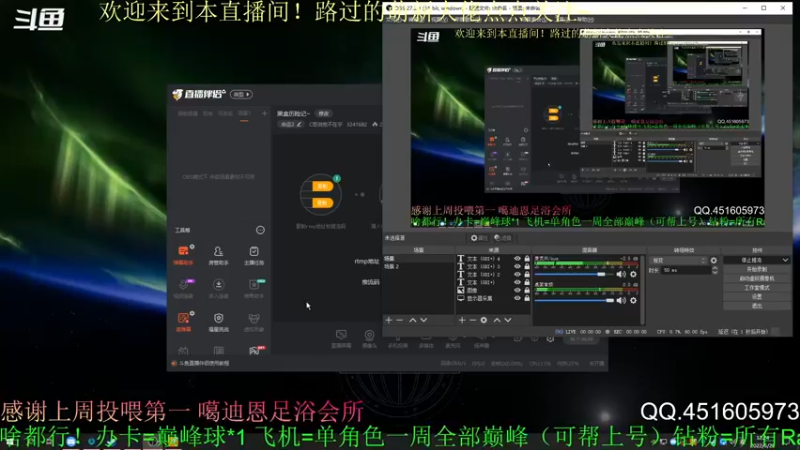Open the arrow menu beside 停止推流
800x450 pixels.
(x=785, y=260)
